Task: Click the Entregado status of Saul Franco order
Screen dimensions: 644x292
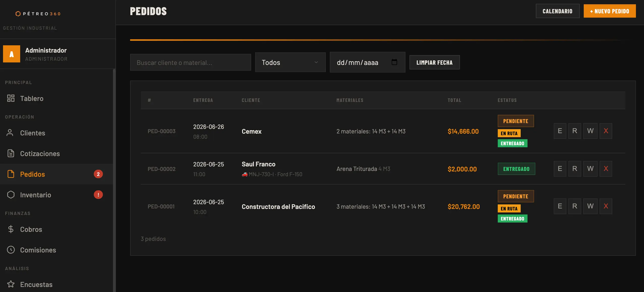Action: [516, 169]
